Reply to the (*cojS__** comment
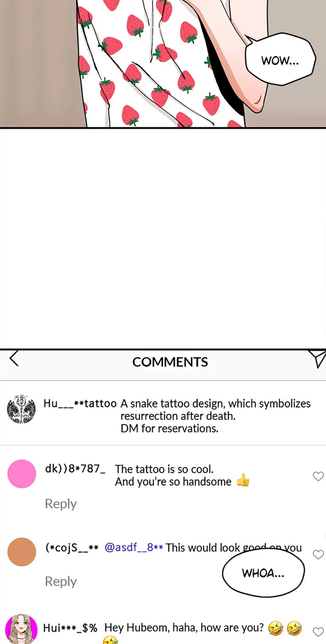Viewport: 326px width, 644px height. point(61,582)
